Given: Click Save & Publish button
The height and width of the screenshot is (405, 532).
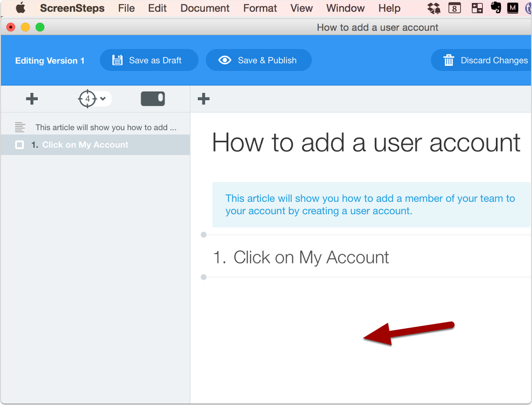Looking at the screenshot, I should [259, 60].
